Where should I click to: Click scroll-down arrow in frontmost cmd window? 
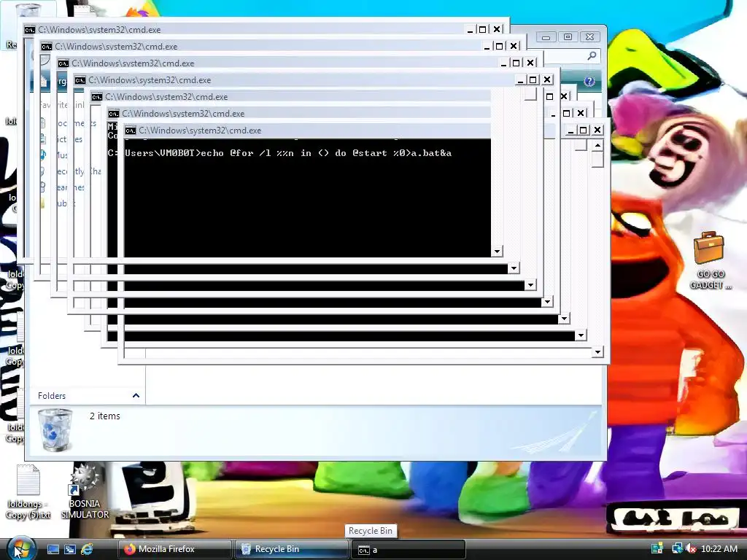[597, 352]
